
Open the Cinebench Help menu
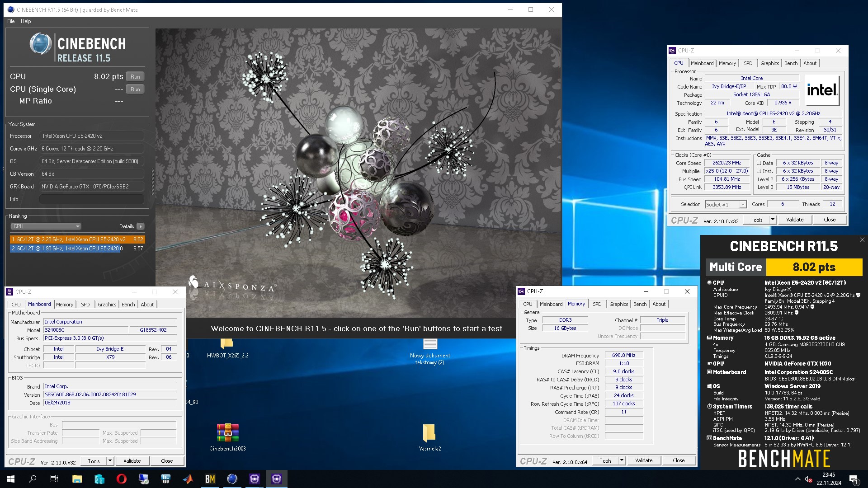pyautogui.click(x=26, y=21)
